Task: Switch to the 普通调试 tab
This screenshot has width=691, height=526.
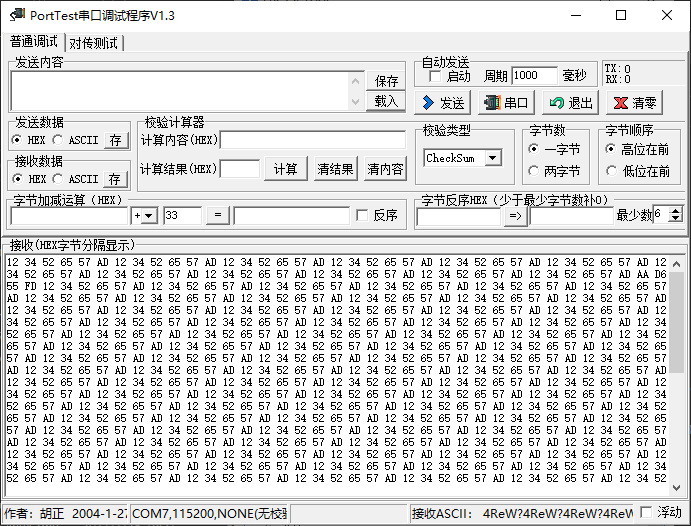Action: coord(33,42)
